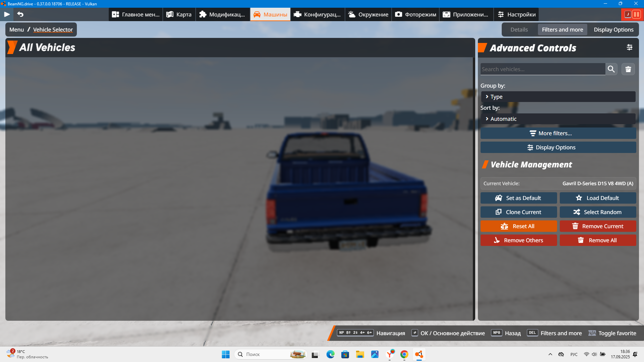The height and width of the screenshot is (362, 644).
Task: Open the Windows Start menu
Action: tap(226, 354)
